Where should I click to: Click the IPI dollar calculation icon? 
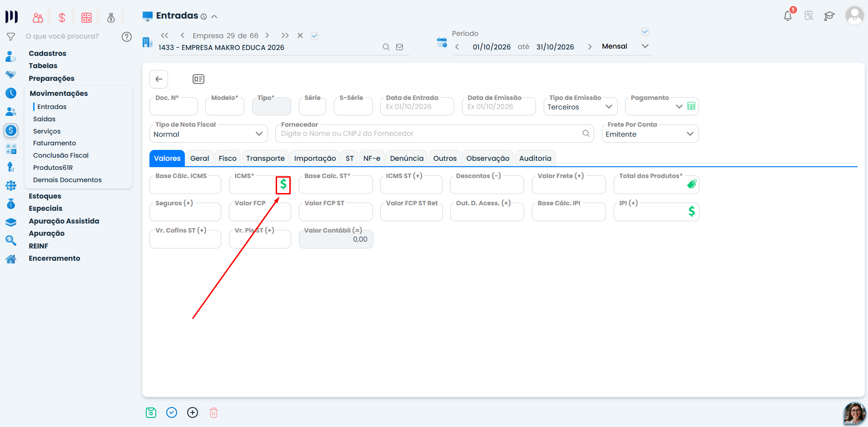click(x=691, y=211)
